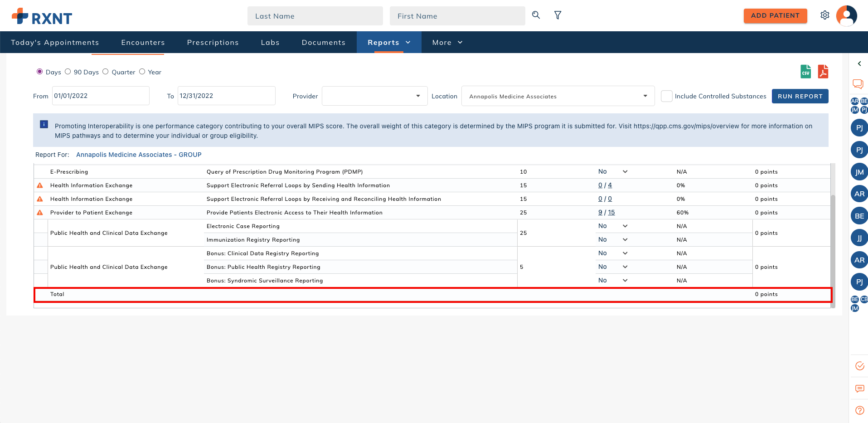This screenshot has width=868, height=423.
Task: Click Annapolis Medicine Associates - GROUP text
Action: (x=139, y=155)
